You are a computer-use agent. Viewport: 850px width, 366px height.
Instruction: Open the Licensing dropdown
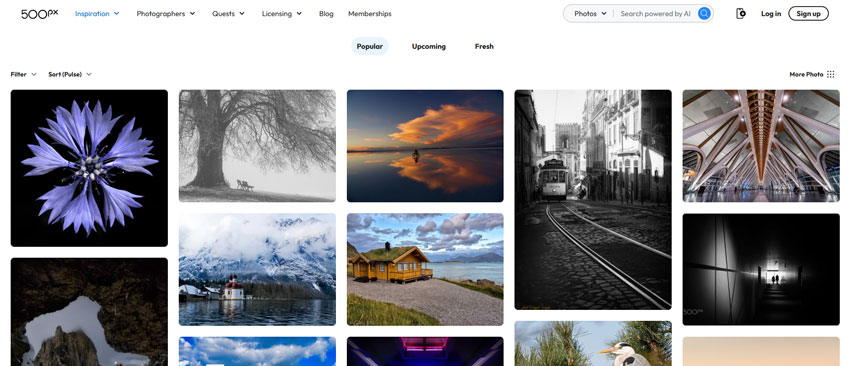coord(282,14)
